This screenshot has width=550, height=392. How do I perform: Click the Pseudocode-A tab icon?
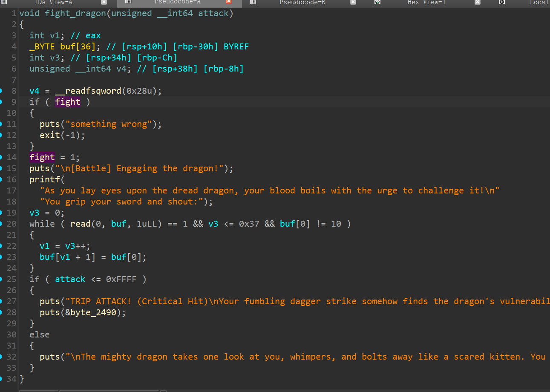(128, 2)
